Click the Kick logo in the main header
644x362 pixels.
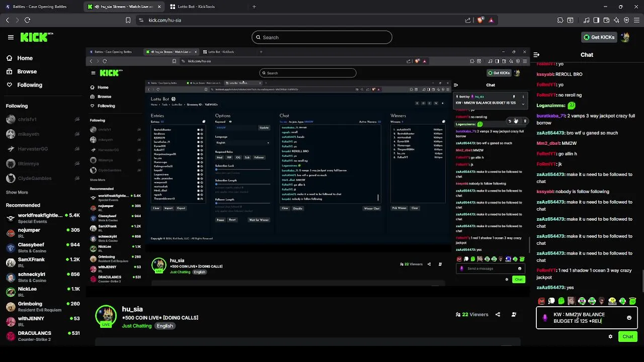pyautogui.click(x=36, y=37)
